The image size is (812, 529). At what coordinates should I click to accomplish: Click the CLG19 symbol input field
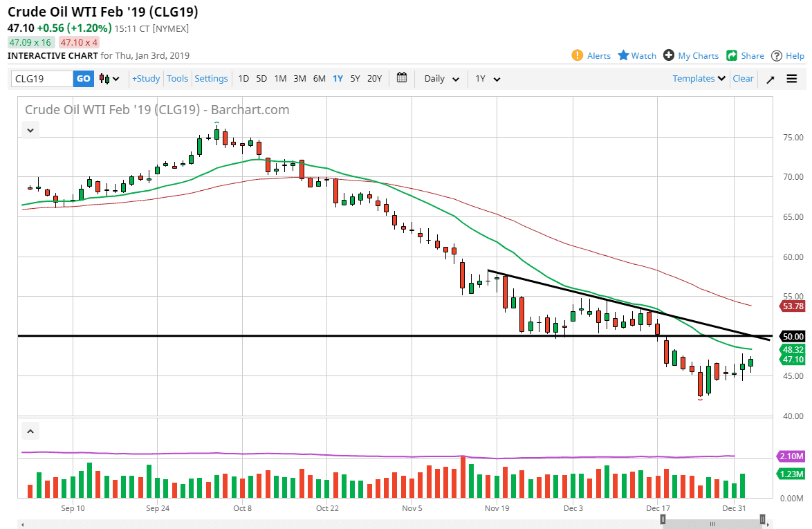pos(41,79)
